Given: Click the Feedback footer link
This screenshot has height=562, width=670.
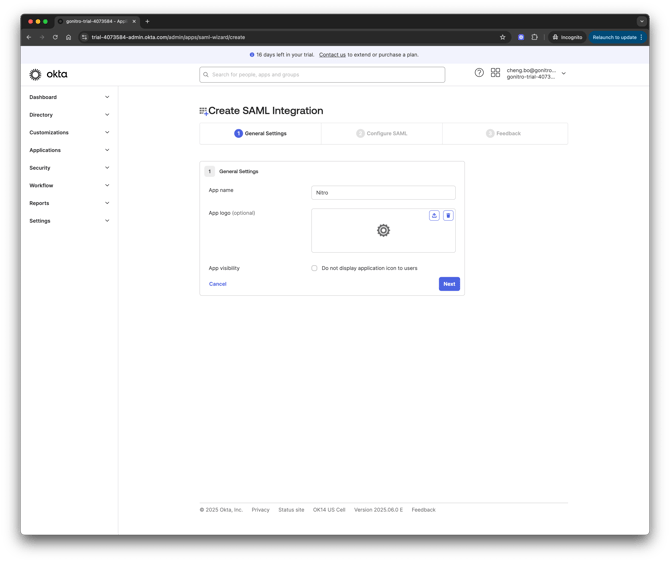Looking at the screenshot, I should click(423, 510).
